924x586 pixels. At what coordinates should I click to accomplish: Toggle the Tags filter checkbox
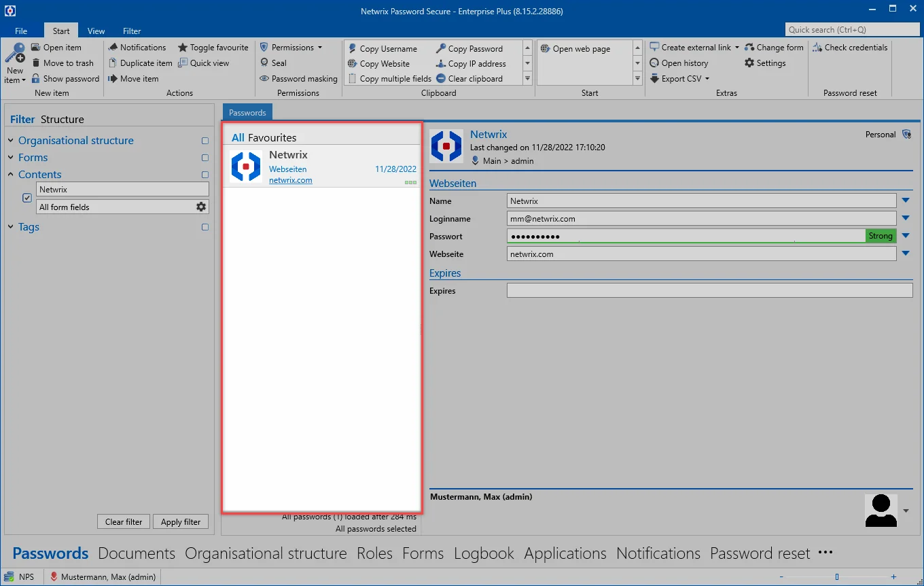pyautogui.click(x=205, y=227)
